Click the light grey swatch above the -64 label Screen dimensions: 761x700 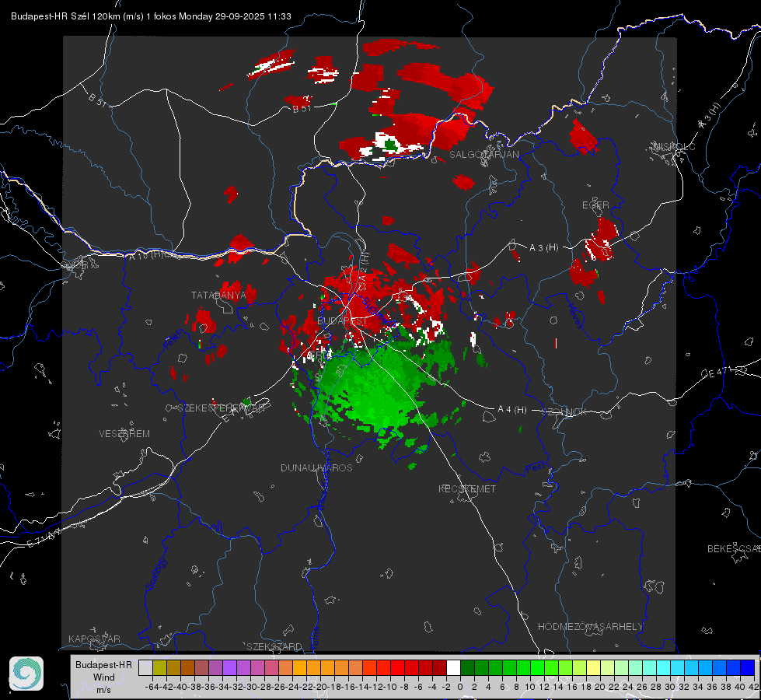145,667
